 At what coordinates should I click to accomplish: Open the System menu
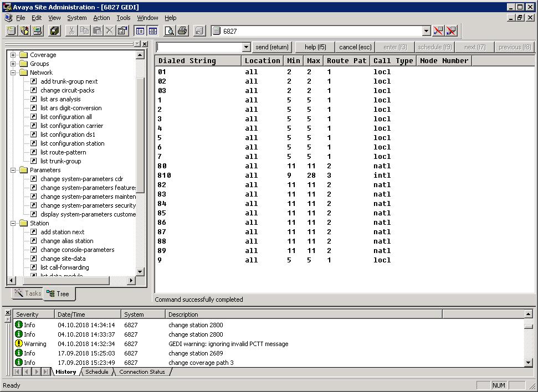(77, 18)
